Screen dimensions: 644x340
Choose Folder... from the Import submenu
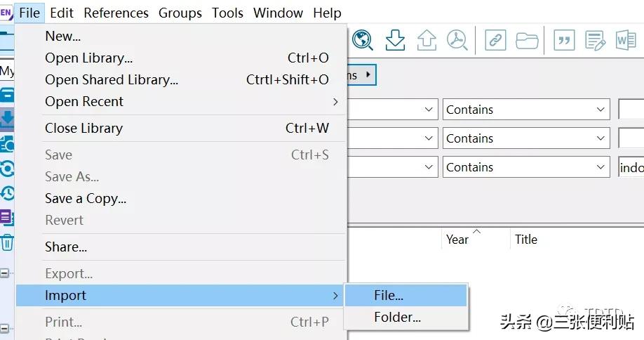[x=397, y=318]
